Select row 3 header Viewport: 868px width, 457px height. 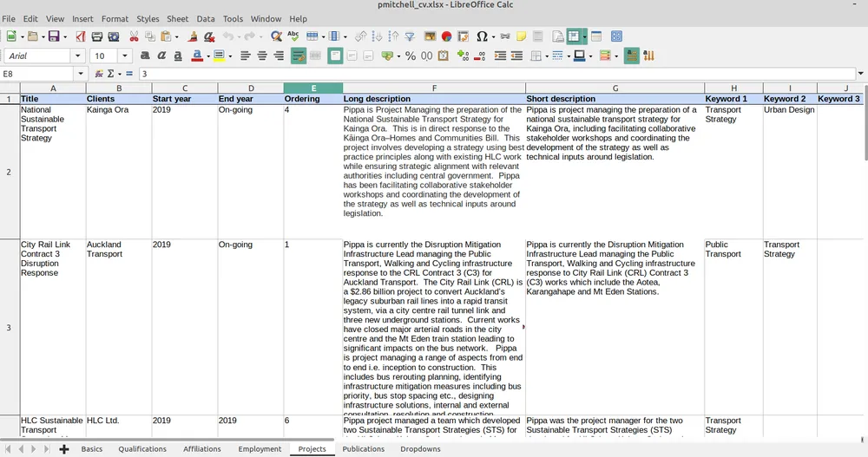[x=9, y=328]
